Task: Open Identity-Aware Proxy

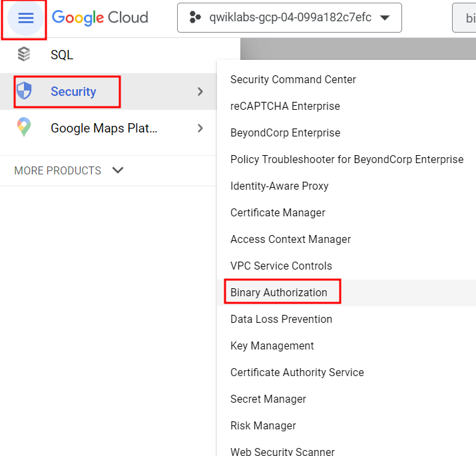Action: [280, 186]
